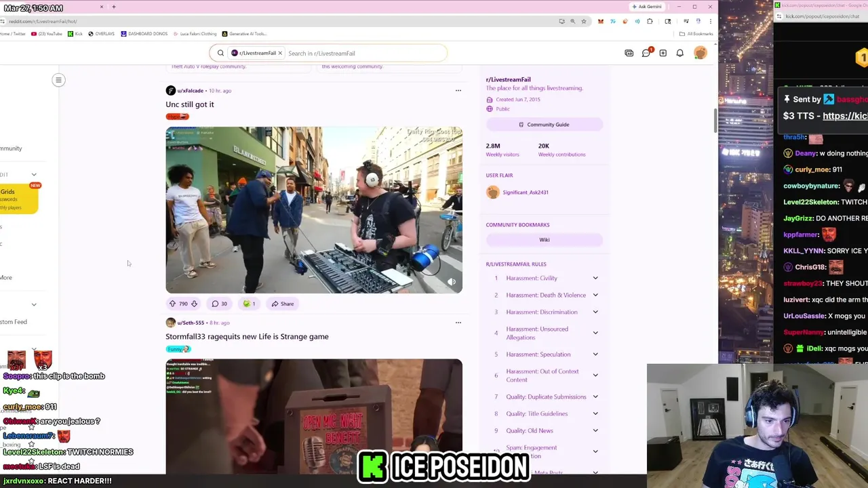The height and width of the screenshot is (488, 868).
Task: Open the DASHBOARD DONOS bookmark
Action: [144, 34]
